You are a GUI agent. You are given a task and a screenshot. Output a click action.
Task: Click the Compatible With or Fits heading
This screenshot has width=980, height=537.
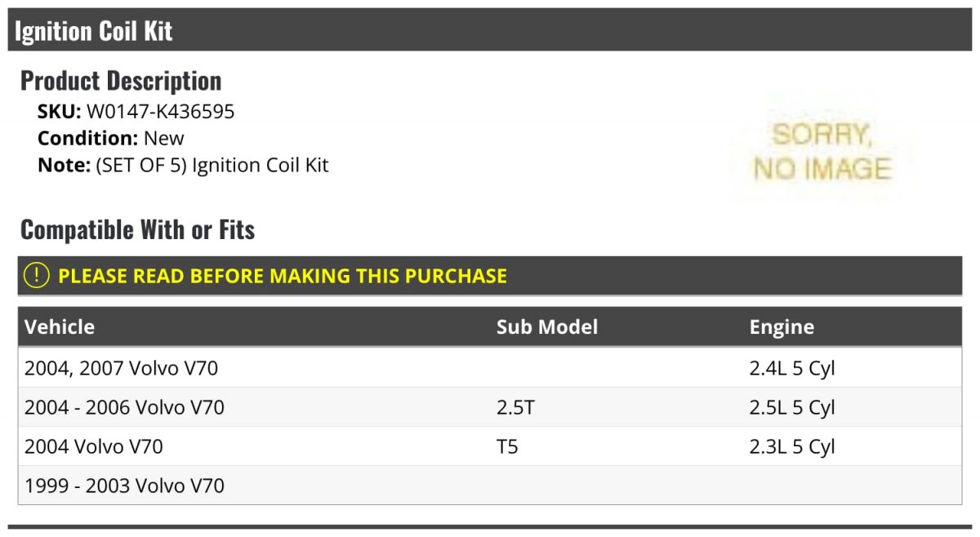coord(137,230)
